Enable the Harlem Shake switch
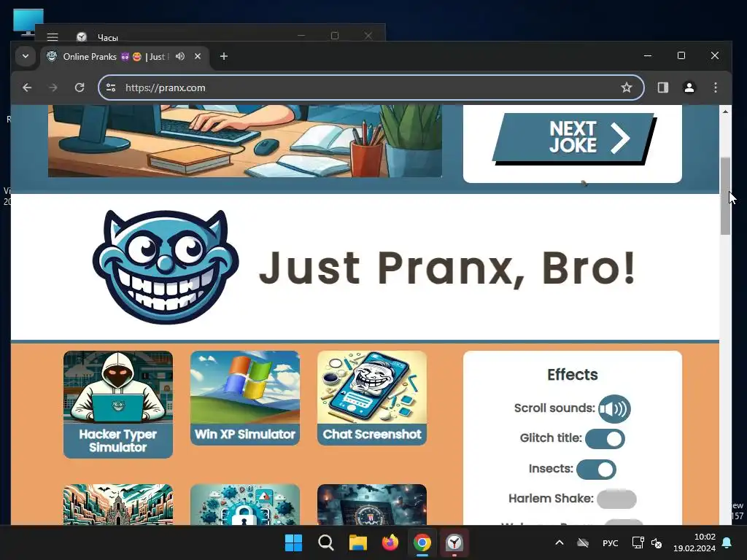This screenshot has height=560, width=747. (616, 499)
